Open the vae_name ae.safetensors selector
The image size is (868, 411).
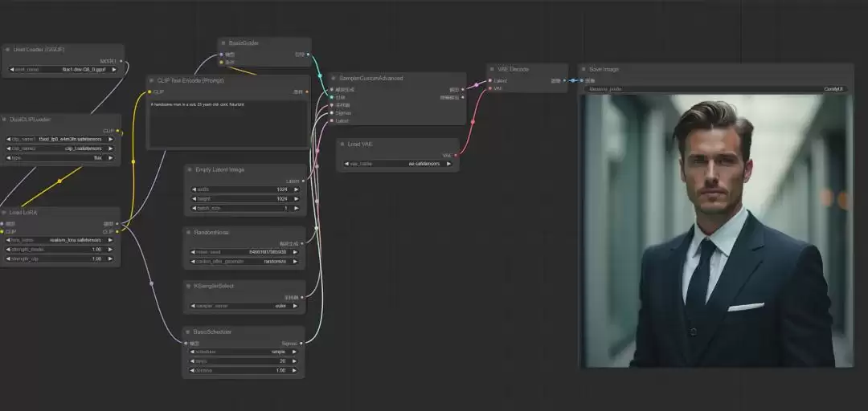click(398, 164)
